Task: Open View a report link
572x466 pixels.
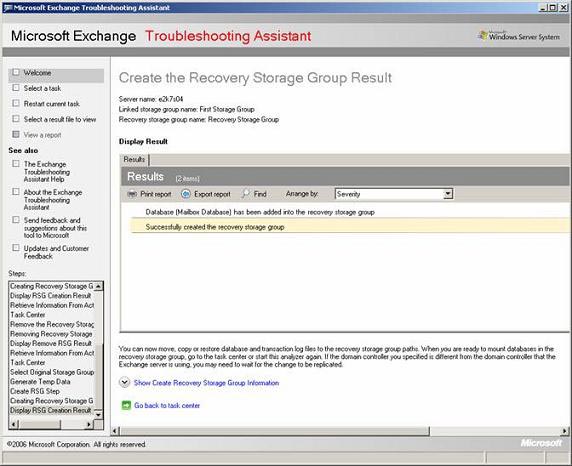Action: (x=42, y=135)
